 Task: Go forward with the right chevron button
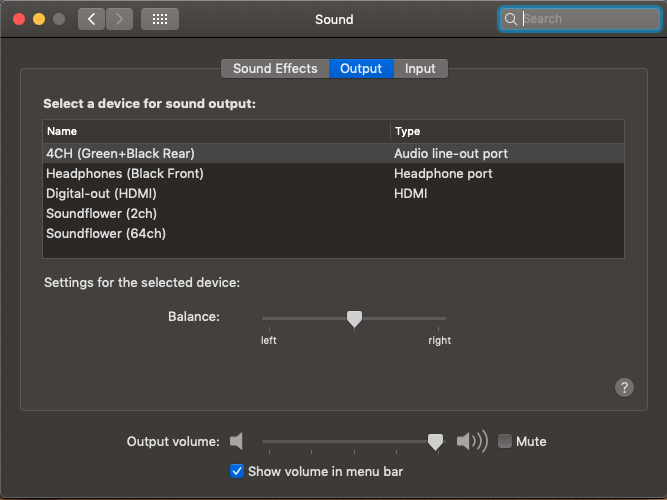pyautogui.click(x=119, y=19)
